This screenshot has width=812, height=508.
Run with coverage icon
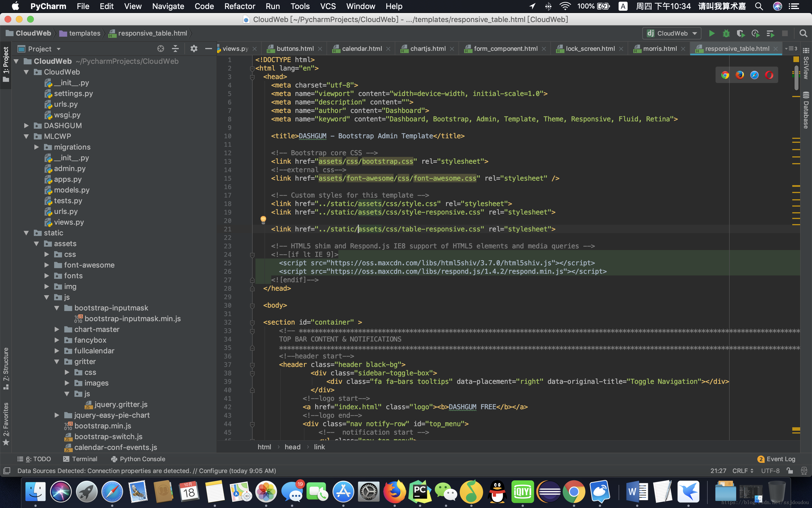(x=741, y=33)
